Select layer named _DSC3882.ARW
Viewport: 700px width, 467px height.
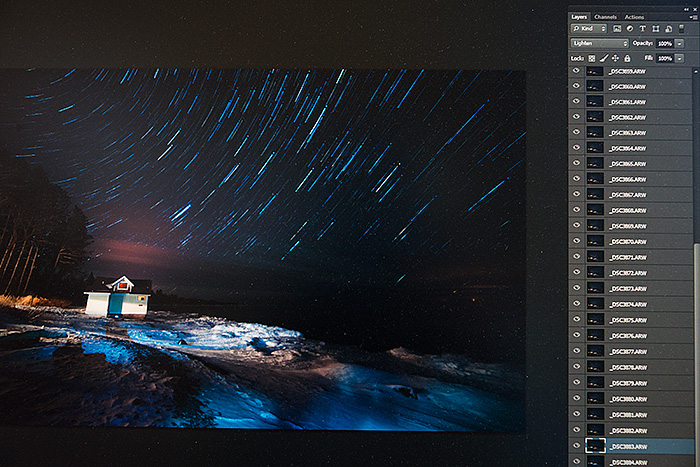(x=628, y=430)
